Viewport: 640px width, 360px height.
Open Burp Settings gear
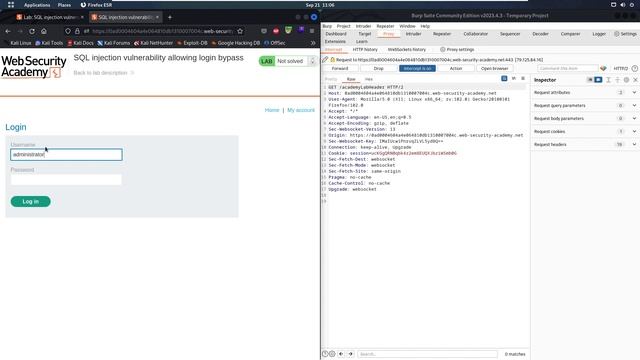tap(625, 34)
